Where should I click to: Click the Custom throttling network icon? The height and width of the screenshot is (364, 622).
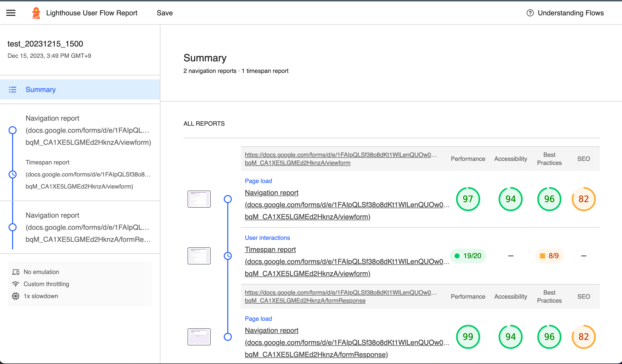[x=16, y=284]
